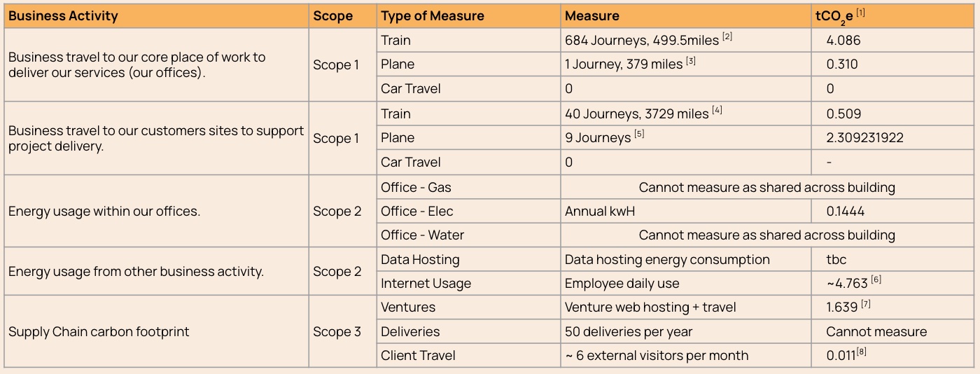Select the Scope column header
The height and width of the screenshot is (374, 980).
(x=332, y=15)
